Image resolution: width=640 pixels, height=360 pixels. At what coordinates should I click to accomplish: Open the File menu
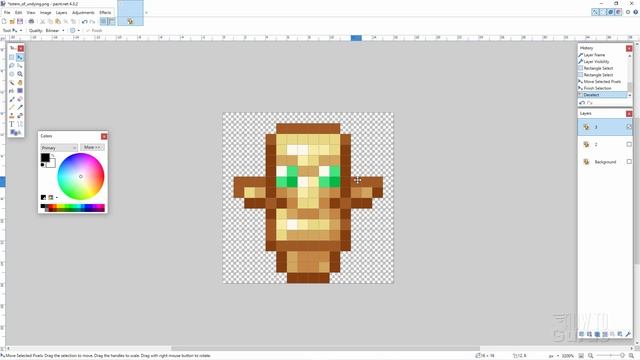click(7, 13)
